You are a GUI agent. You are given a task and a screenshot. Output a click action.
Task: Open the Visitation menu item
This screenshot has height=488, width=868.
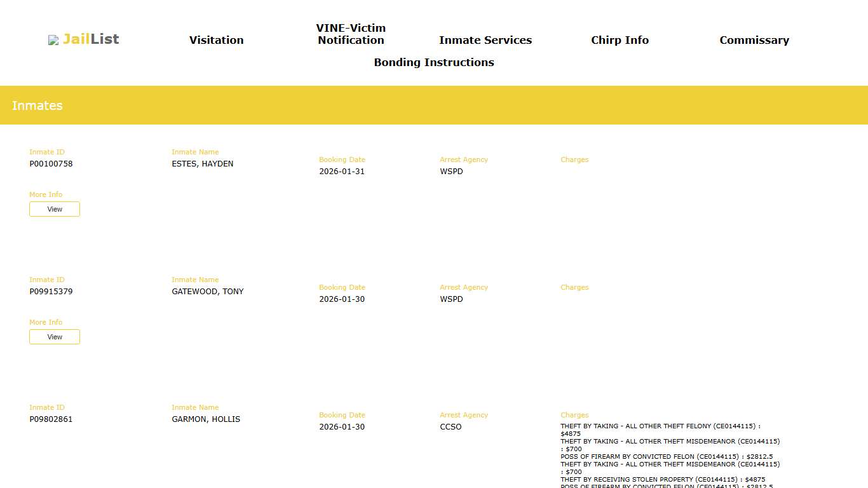coord(216,40)
